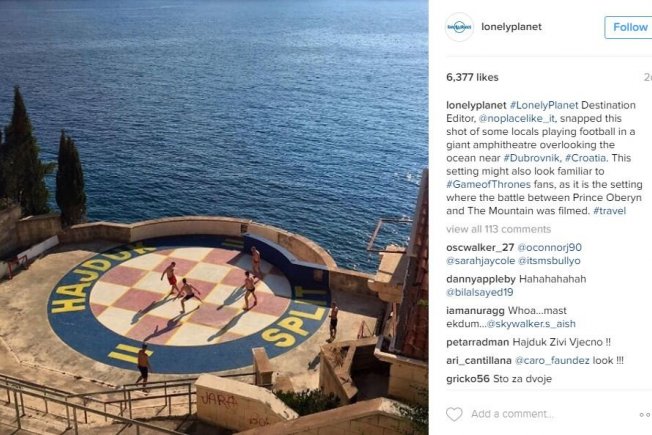652x435 pixels.
Task: View 6,377 likes list
Action: [x=472, y=77]
